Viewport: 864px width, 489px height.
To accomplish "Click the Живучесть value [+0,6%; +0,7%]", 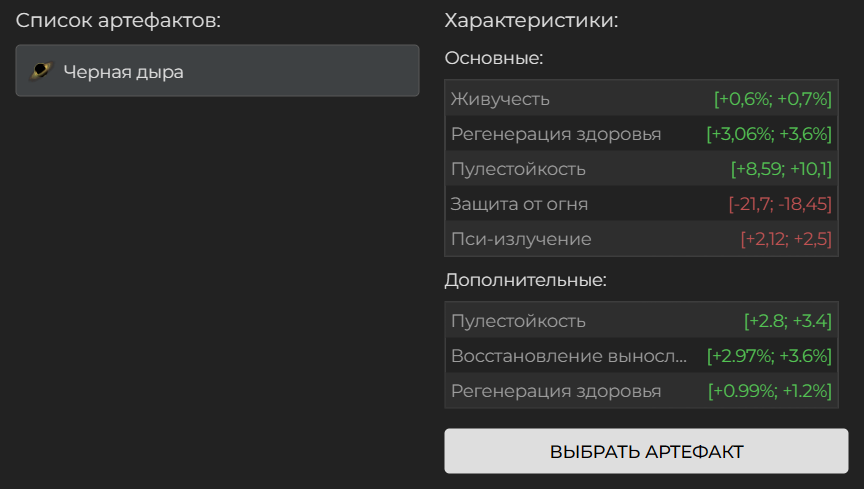I will point(773,99).
